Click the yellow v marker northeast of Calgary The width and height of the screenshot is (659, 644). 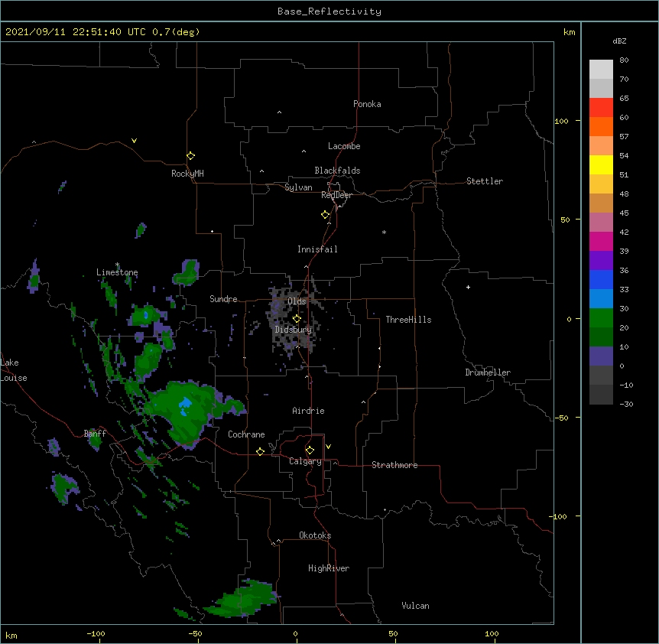click(x=328, y=447)
